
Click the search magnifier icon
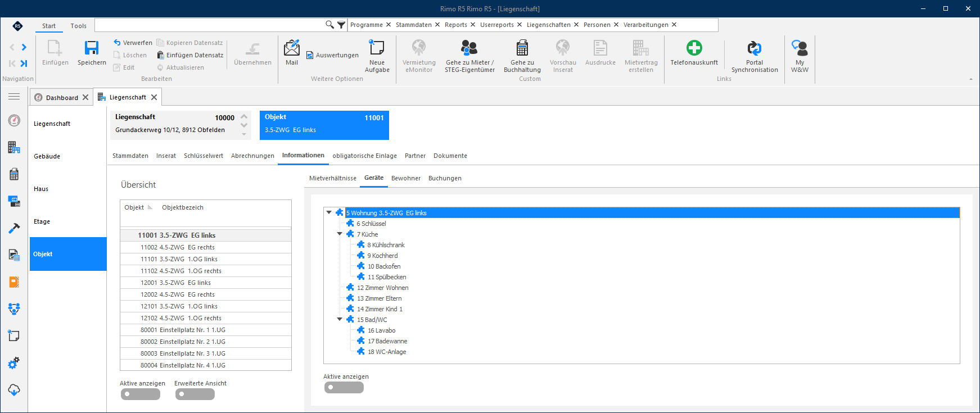pos(330,25)
